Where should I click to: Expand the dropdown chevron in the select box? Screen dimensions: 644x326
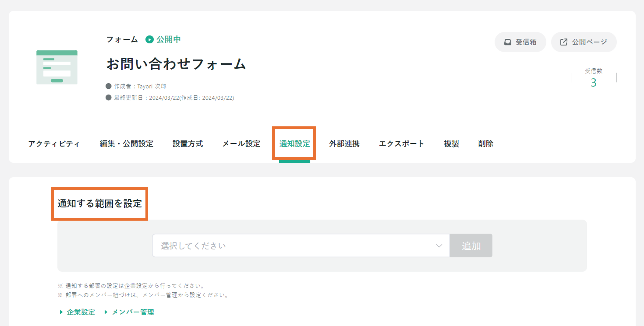point(439,246)
